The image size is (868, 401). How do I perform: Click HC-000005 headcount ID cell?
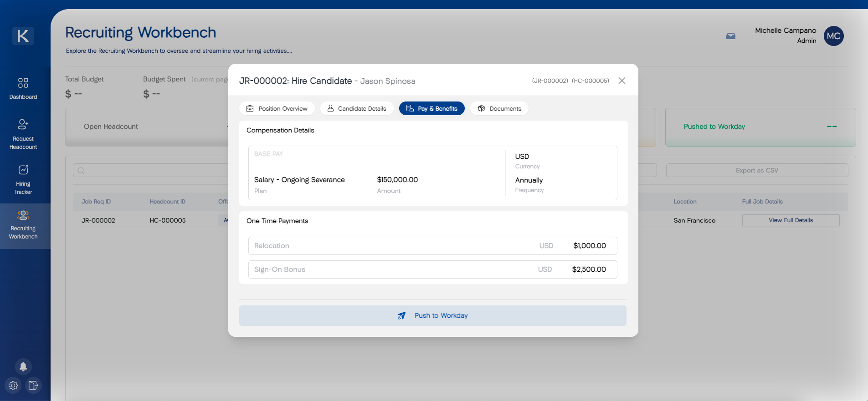point(168,220)
